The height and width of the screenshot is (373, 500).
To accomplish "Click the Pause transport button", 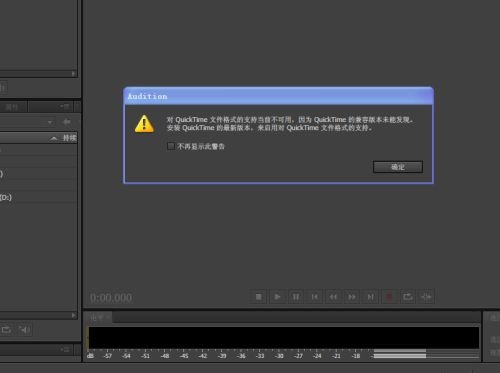I will [296, 297].
